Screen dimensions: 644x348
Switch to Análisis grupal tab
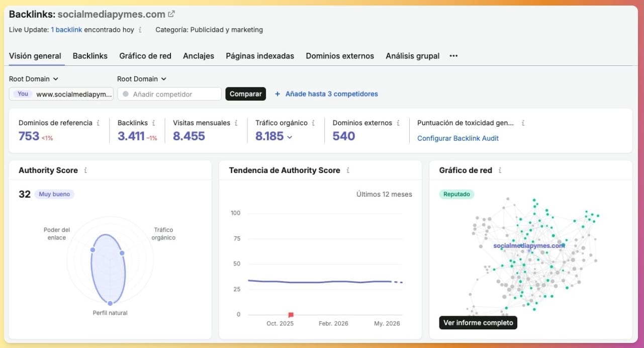413,56
